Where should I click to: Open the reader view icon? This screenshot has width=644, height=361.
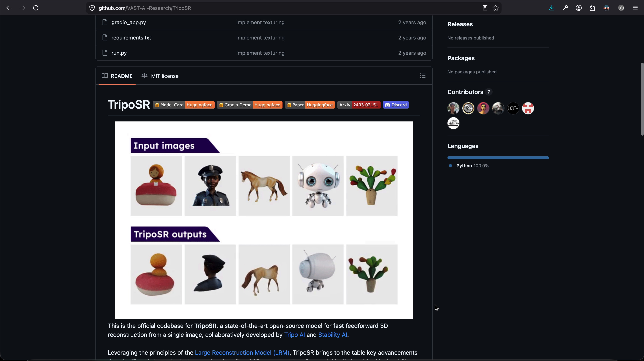tap(485, 8)
